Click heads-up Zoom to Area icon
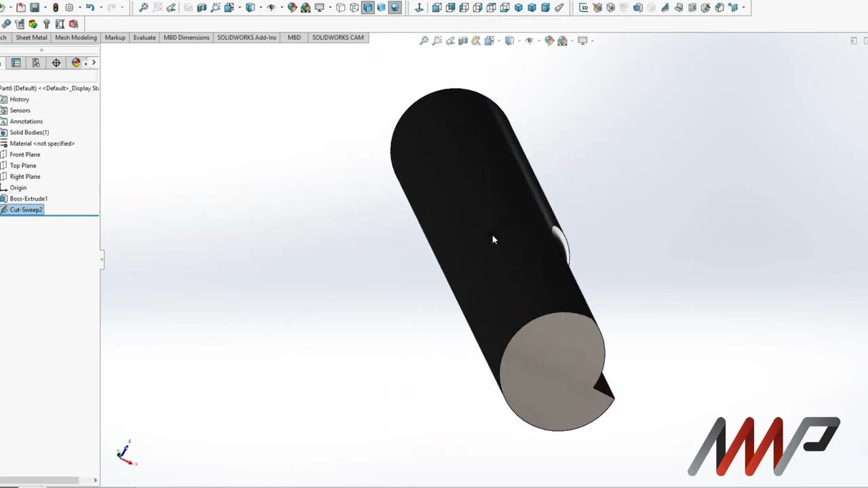The width and height of the screenshot is (868, 488). tap(437, 41)
